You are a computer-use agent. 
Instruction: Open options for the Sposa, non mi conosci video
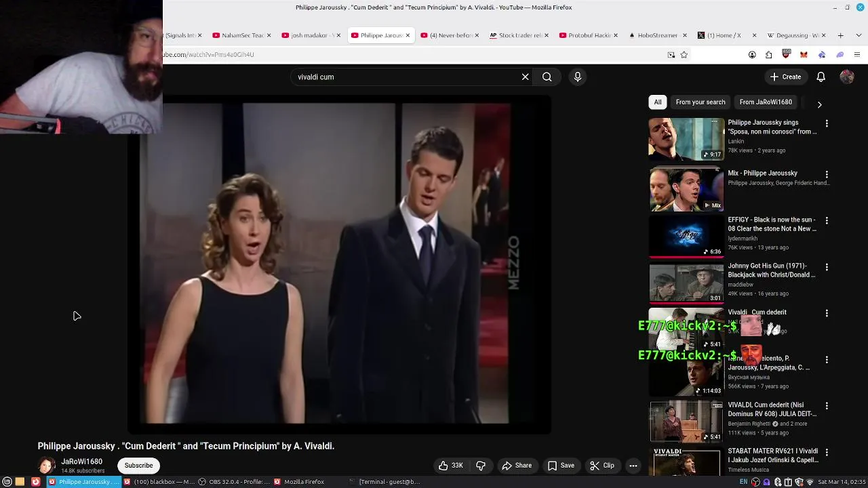[x=827, y=124]
